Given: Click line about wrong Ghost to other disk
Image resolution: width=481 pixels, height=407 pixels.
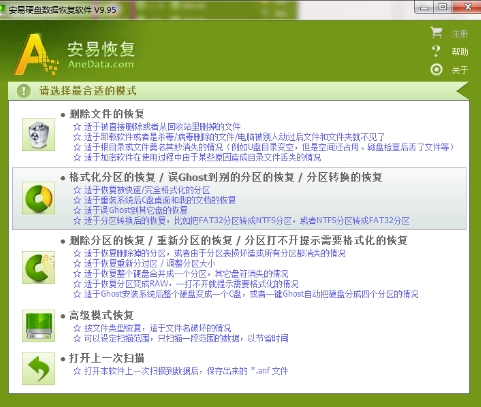Looking at the screenshot, I should tap(131, 210).
